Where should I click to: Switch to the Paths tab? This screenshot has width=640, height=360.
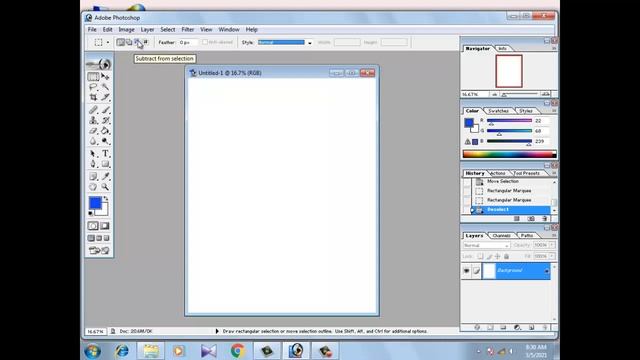[x=527, y=236]
